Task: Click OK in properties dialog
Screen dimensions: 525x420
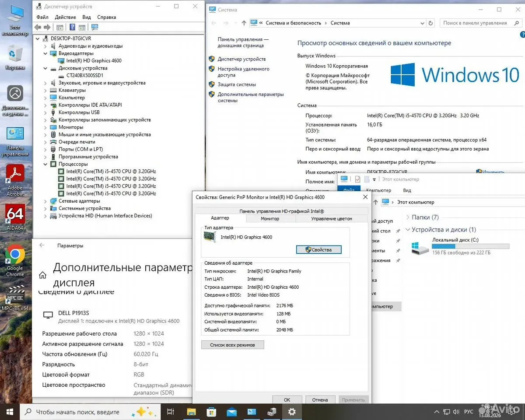Action: 287,399
